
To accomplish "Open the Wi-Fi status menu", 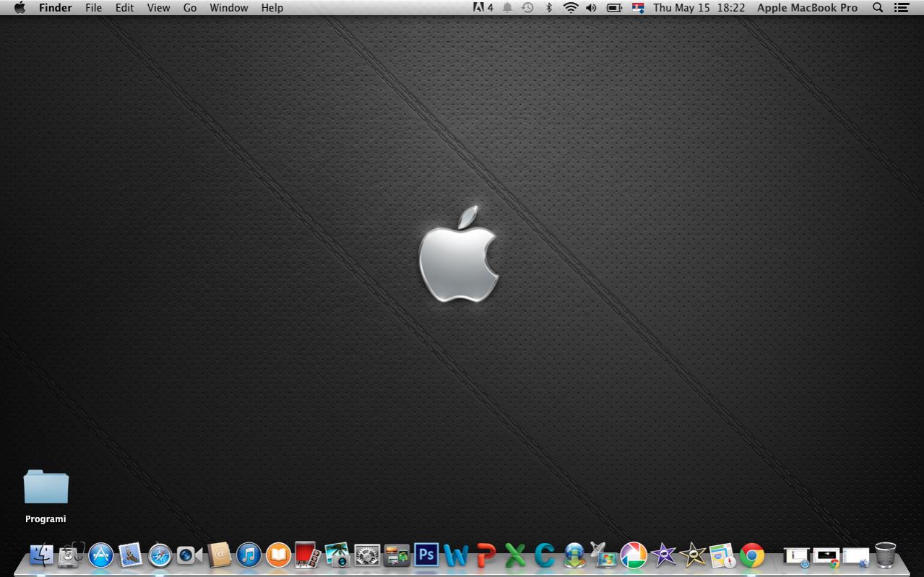I will coord(570,8).
